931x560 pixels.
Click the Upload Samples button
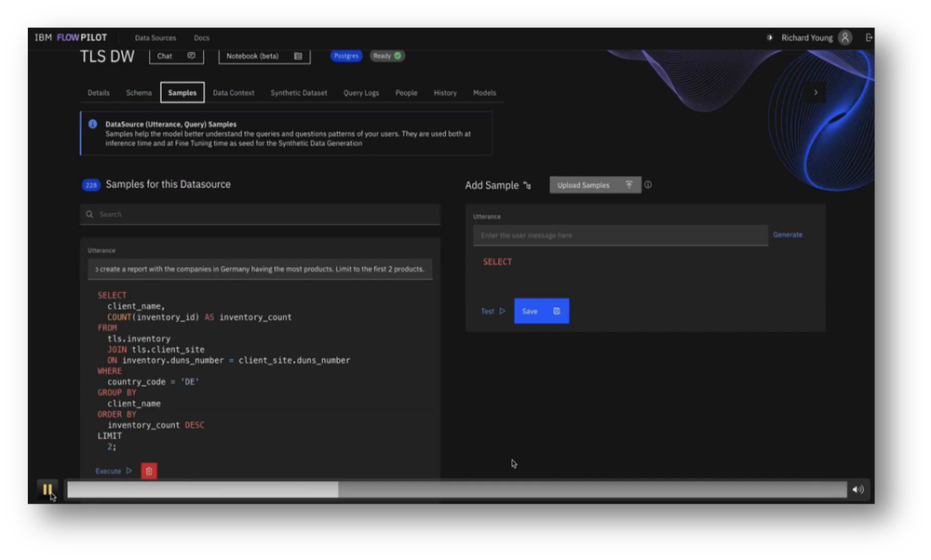595,185
